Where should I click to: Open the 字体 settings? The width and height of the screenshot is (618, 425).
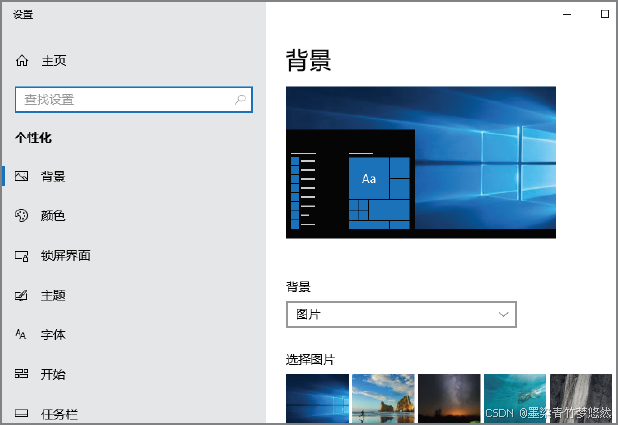53,335
